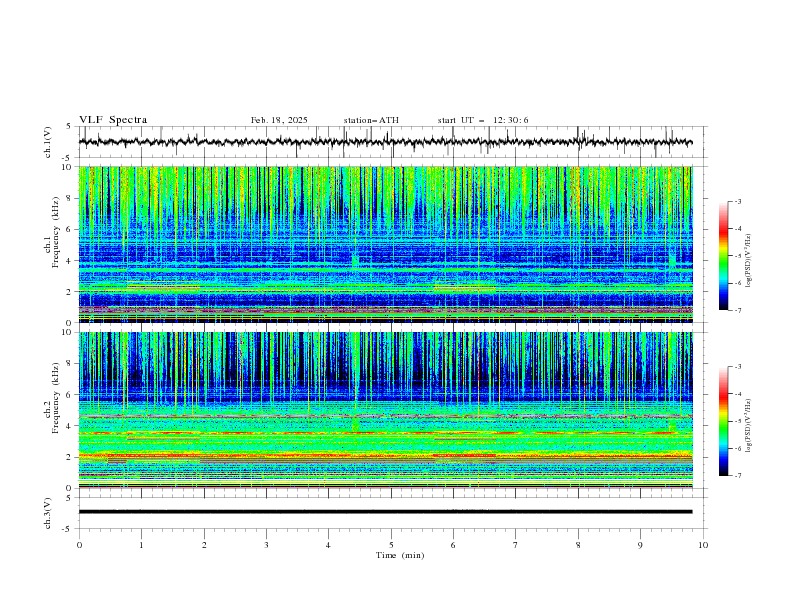This screenshot has width=792, height=612.
Task: Click the "-5" value on ch.2 colorbar
Action: (737, 421)
